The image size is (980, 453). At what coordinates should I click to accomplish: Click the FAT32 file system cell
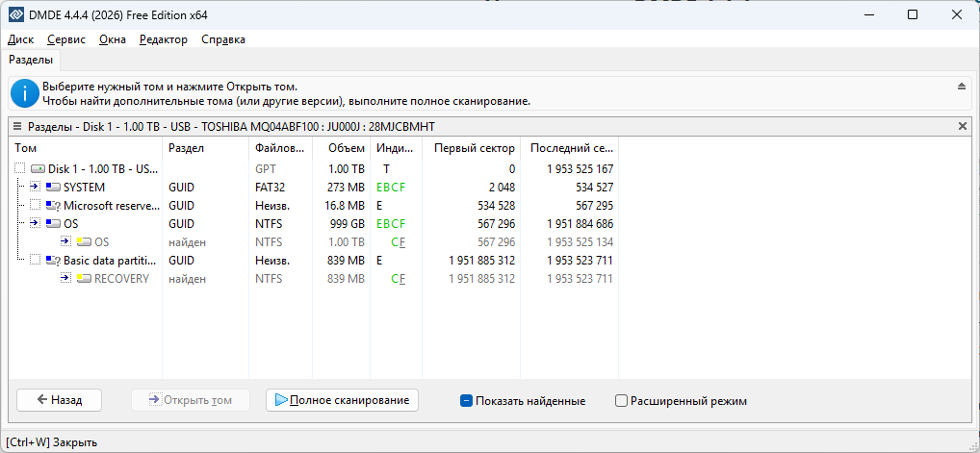click(x=270, y=188)
